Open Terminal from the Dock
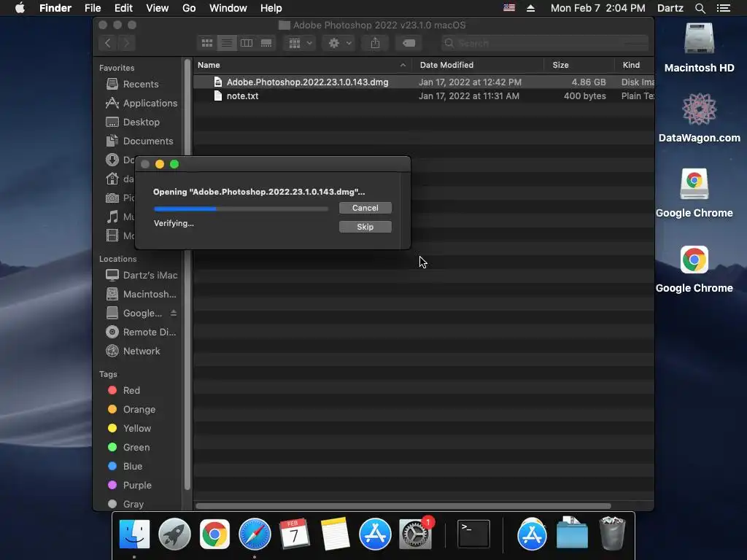 point(473,534)
